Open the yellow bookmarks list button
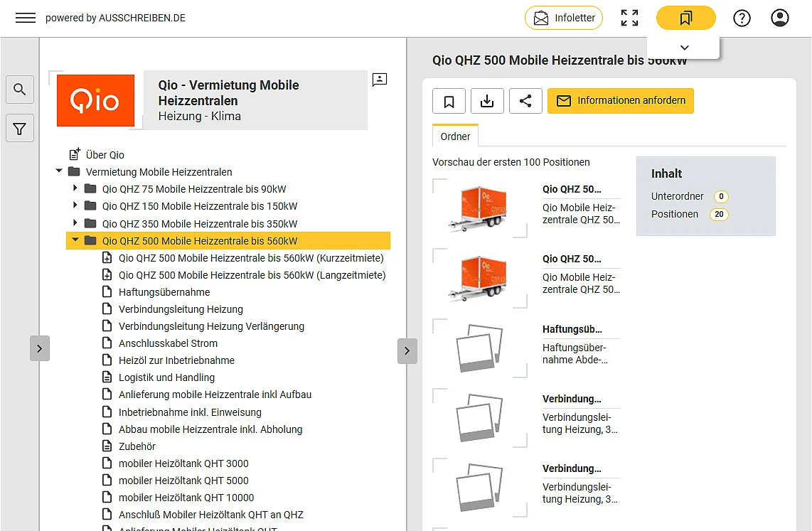This screenshot has height=531, width=812. click(685, 18)
